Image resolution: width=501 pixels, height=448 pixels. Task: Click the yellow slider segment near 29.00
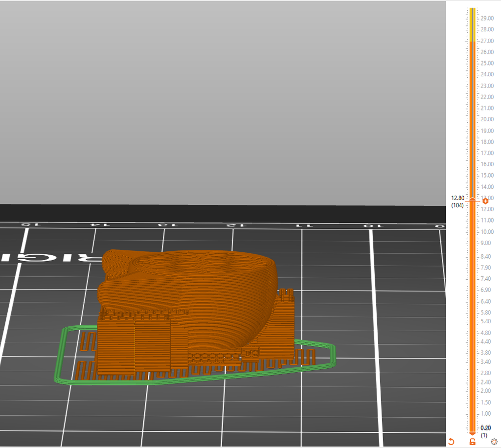(x=472, y=19)
